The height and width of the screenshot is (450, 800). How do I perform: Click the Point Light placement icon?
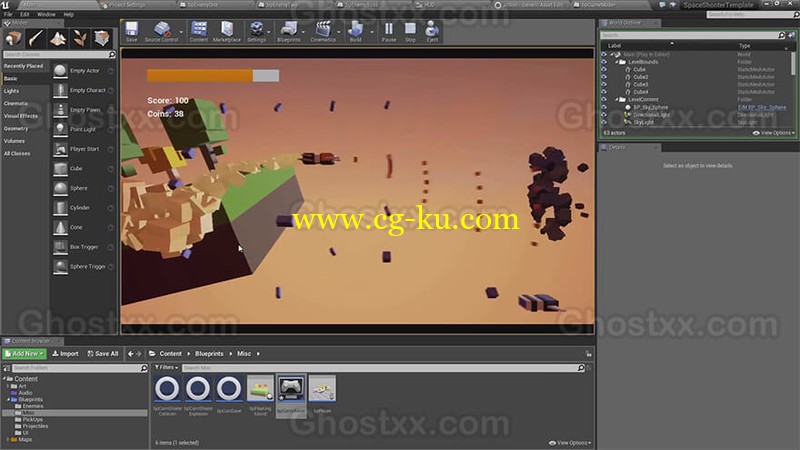[x=60, y=130]
